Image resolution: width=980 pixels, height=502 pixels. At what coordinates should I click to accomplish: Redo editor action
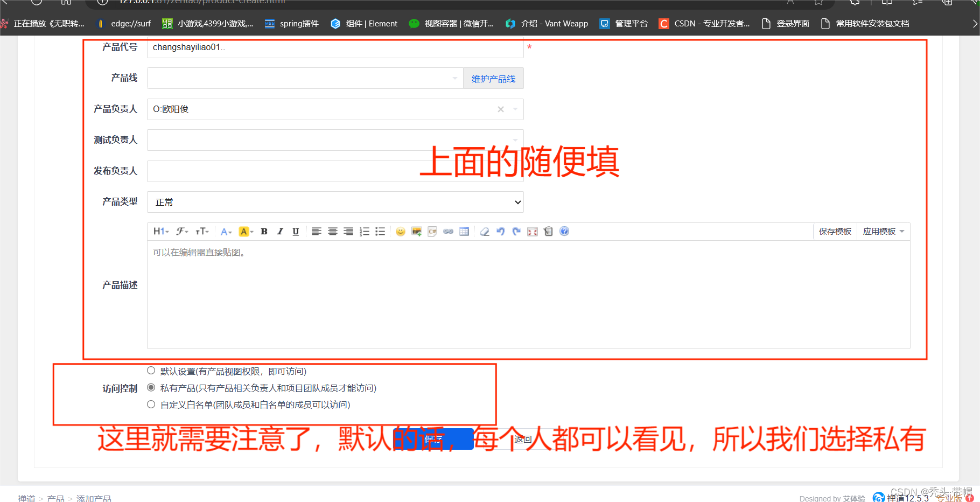point(516,232)
